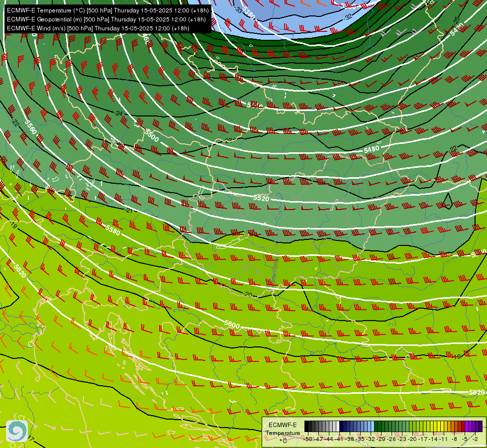This screenshot has height=448, width=487.
Task: Click the -24 isotherm label
Action: [x=119, y=113]
